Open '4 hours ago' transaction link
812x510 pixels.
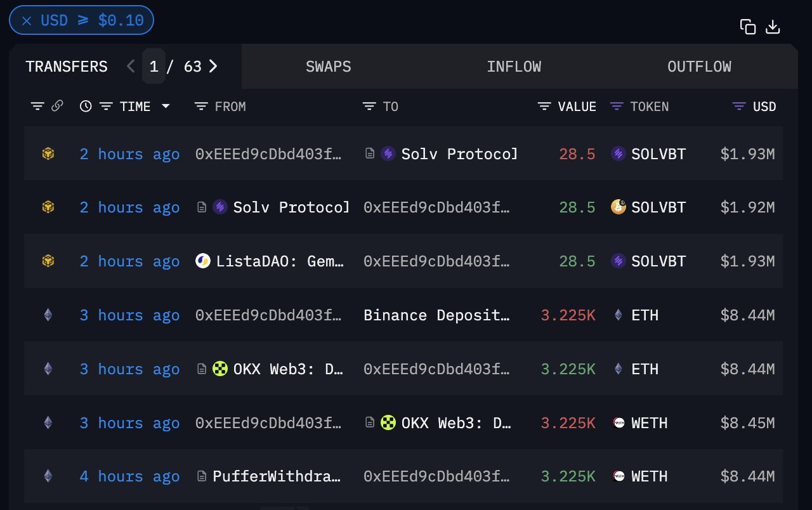[x=129, y=476]
